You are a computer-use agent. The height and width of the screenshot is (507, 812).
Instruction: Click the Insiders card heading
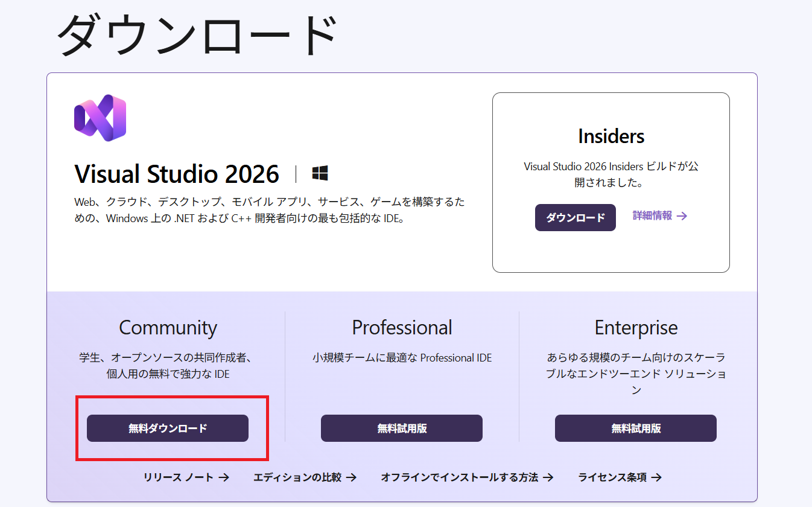coord(611,136)
